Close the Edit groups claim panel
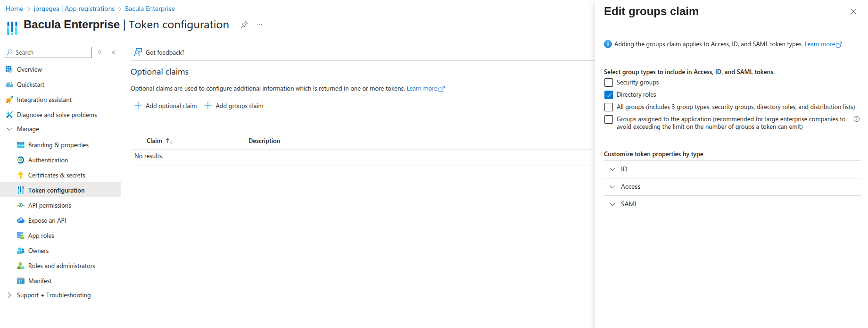This screenshot has width=868, height=328. pos(853,11)
